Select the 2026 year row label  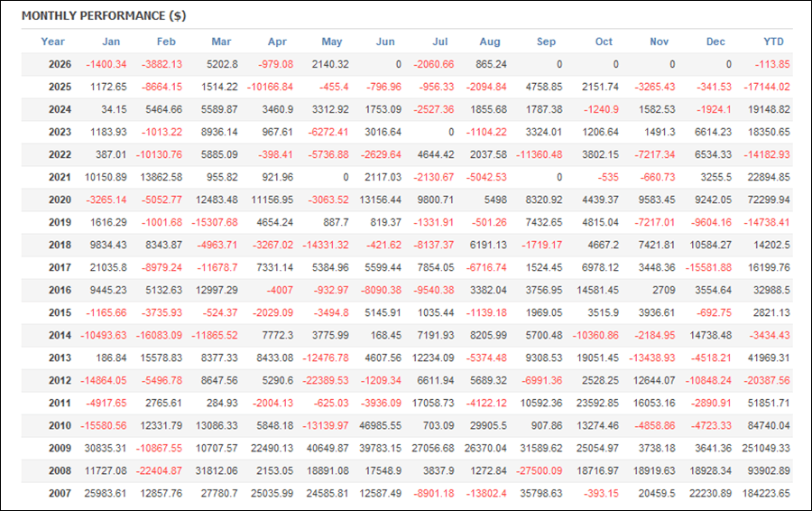[60, 64]
